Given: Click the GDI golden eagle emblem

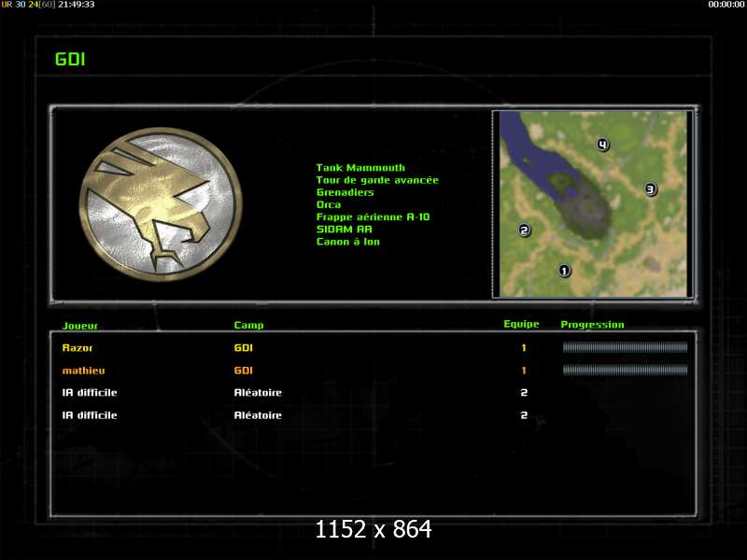Looking at the screenshot, I should (x=161, y=203).
